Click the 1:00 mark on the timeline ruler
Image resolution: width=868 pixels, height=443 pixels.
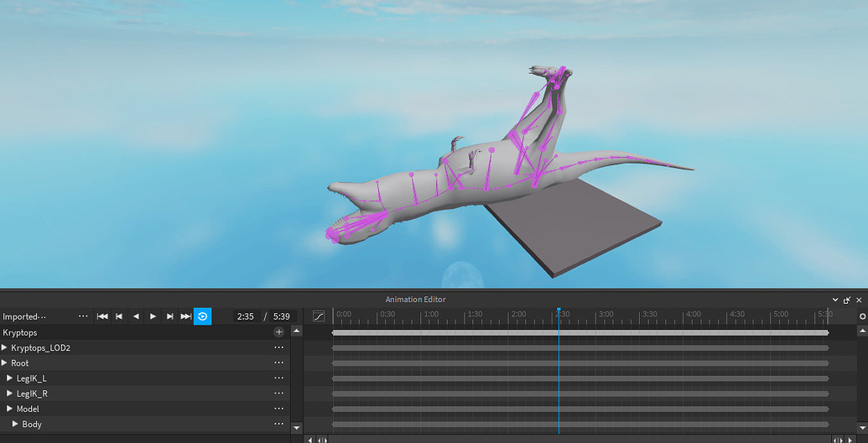point(431,314)
